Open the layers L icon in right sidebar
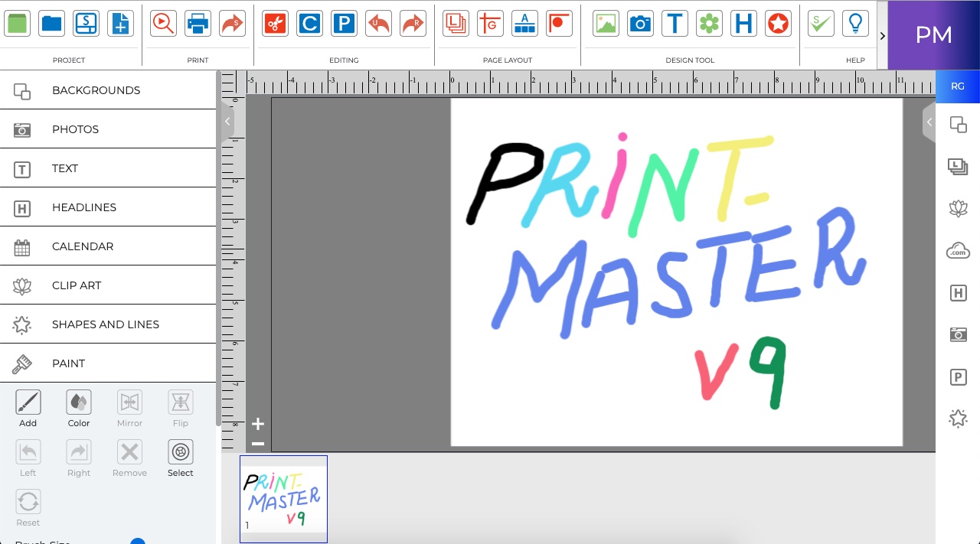Screen dimensions: 980x544 pyautogui.click(x=958, y=167)
